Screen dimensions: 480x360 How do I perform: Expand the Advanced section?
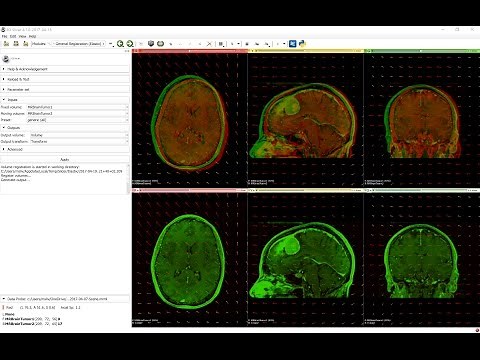pos(65,149)
